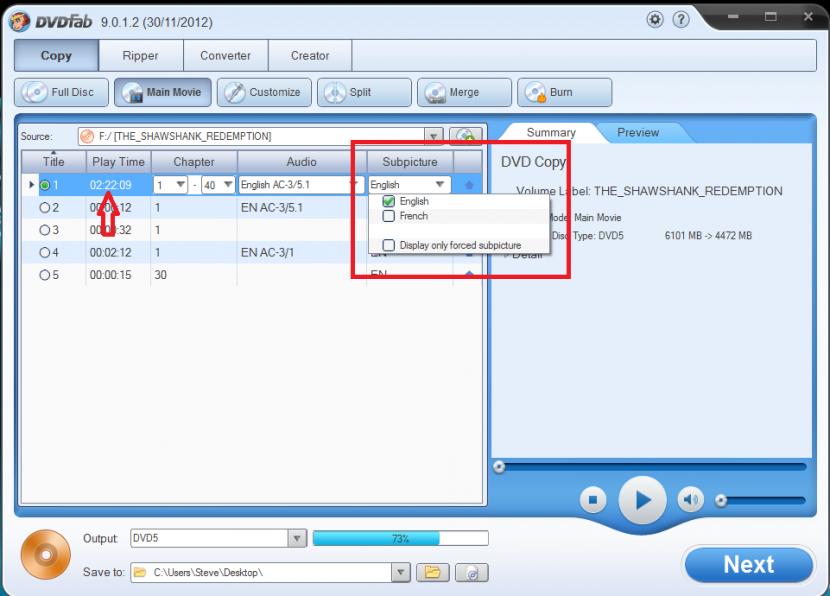Open the Summary tab
The height and width of the screenshot is (596, 830).
pos(551,132)
